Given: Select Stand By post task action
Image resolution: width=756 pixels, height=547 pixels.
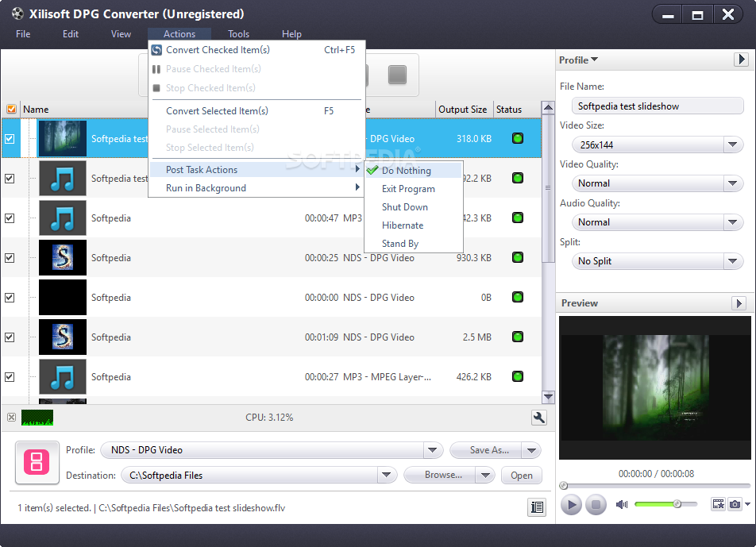Looking at the screenshot, I should [x=414, y=244].
